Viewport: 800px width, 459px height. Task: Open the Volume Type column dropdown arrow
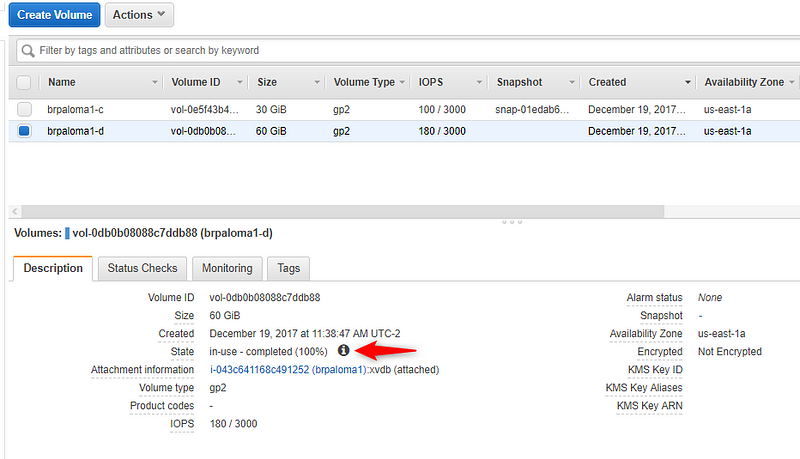coord(402,82)
